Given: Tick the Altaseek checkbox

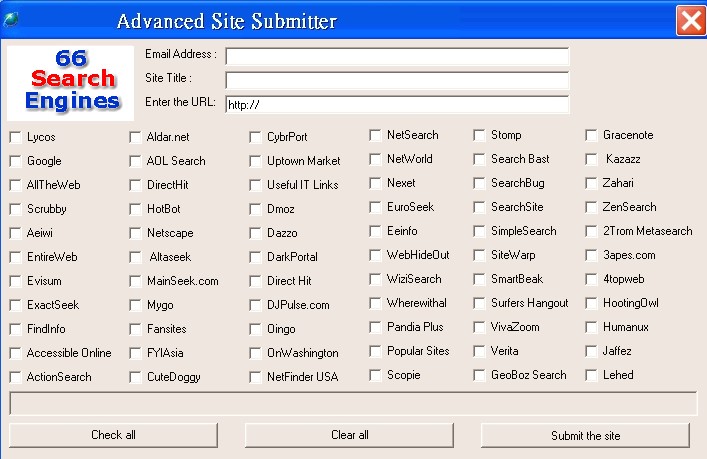Looking at the screenshot, I should tap(135, 257).
